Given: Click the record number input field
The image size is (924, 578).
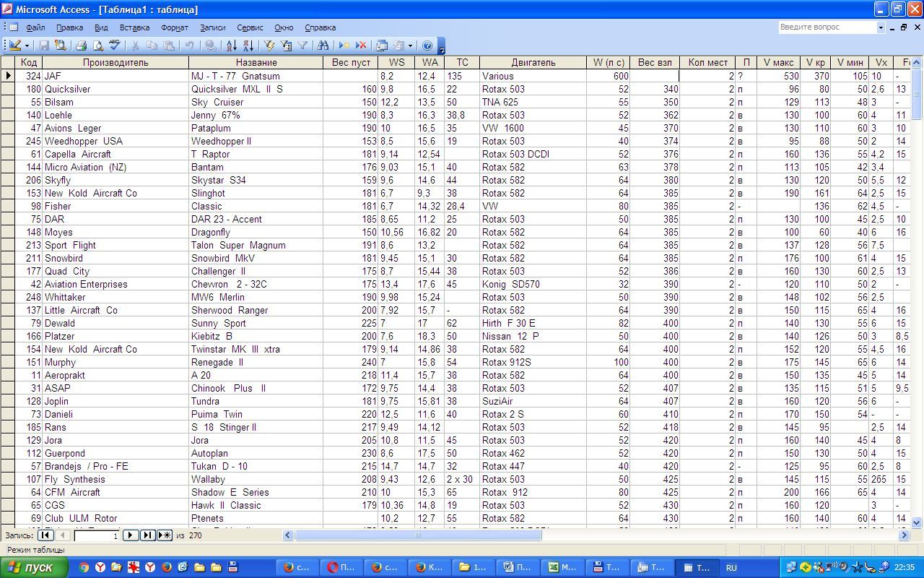Looking at the screenshot, I should click(x=96, y=535).
